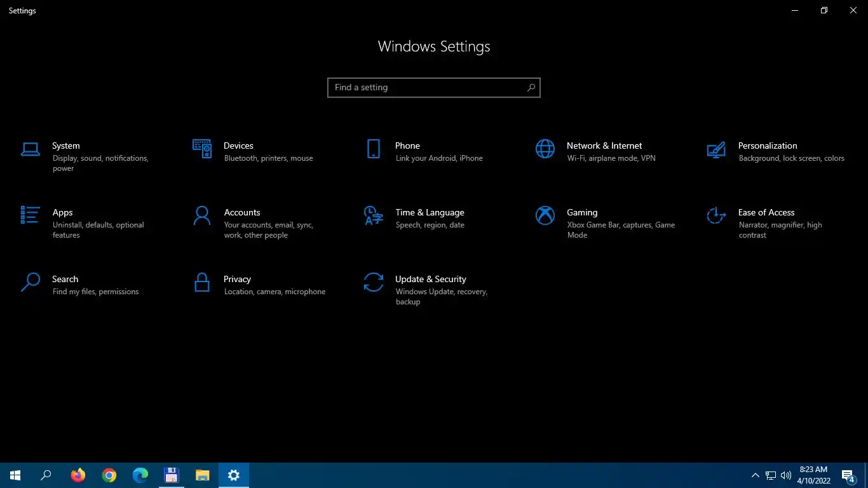
Task: Open the Windows Start menu
Action: [15, 475]
